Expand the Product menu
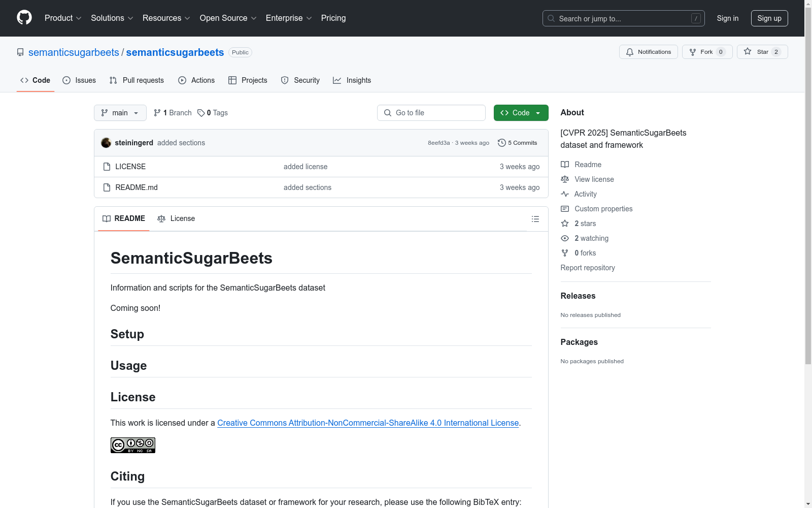The image size is (812, 508). click(x=63, y=18)
